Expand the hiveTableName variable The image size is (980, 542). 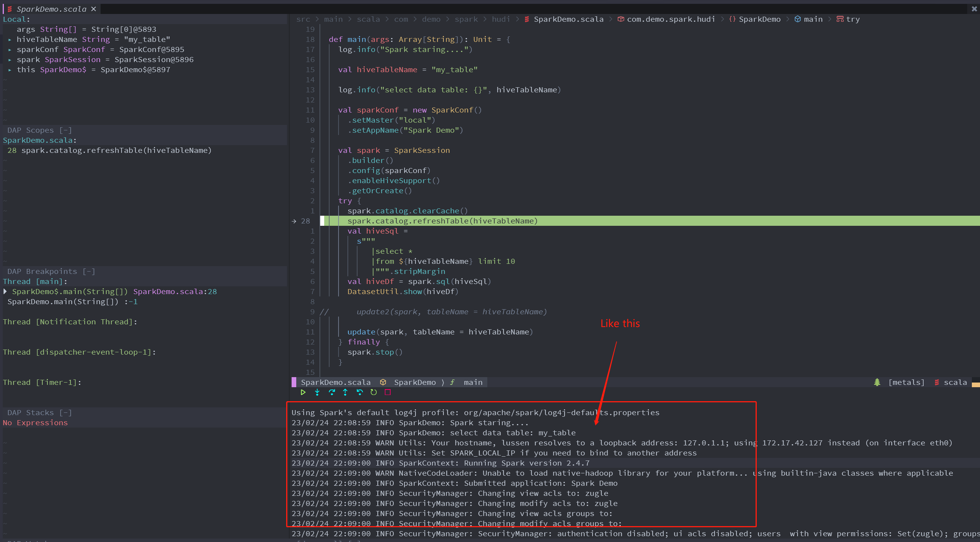(10, 39)
